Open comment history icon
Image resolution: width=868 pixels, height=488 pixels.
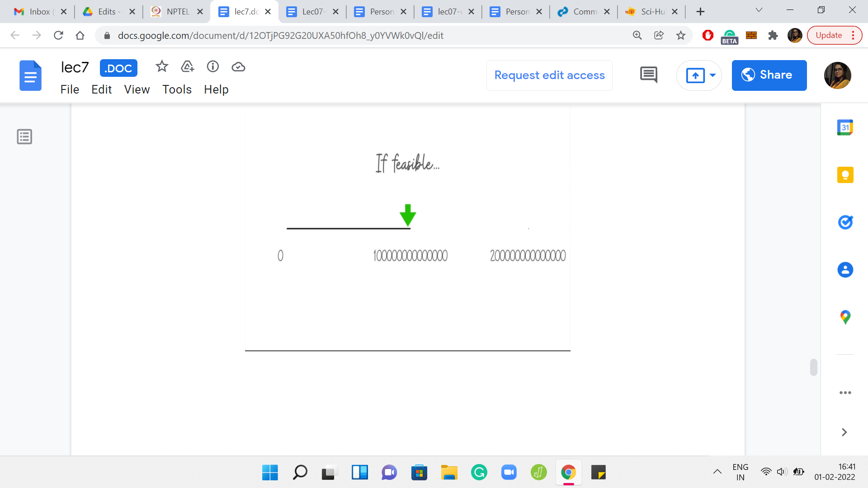click(x=648, y=75)
